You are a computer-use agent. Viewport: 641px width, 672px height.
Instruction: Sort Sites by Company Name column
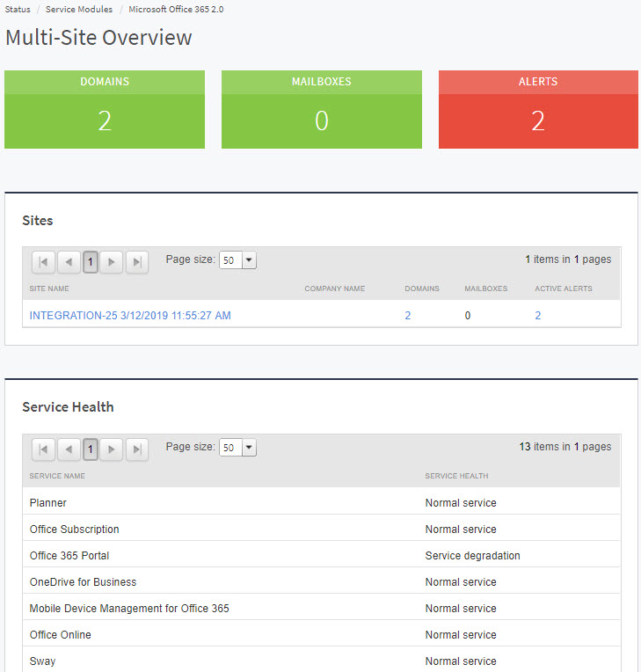coord(335,289)
